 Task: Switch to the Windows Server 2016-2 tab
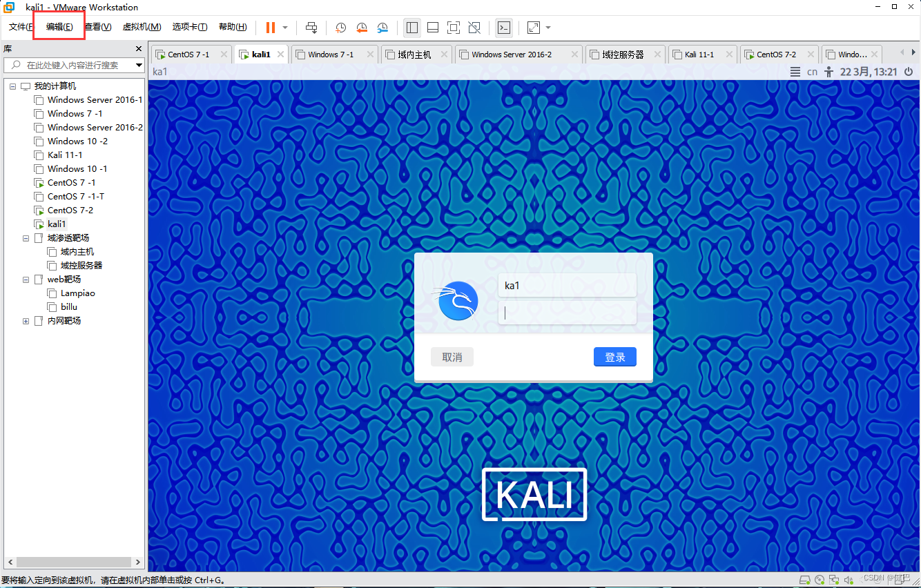(512, 55)
